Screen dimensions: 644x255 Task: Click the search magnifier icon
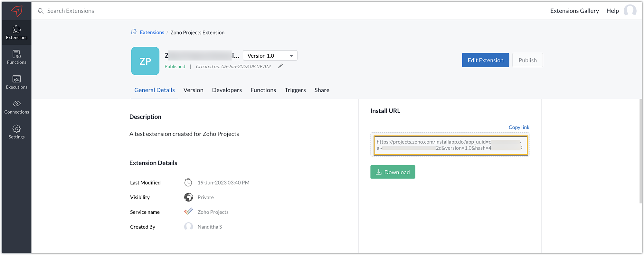point(41,11)
